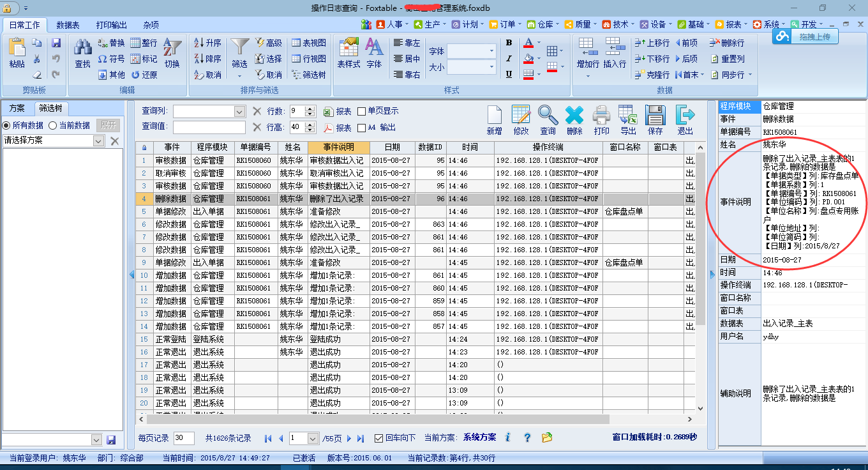Switch to the 数据表 ribbon tab
Image resolution: width=868 pixels, height=470 pixels.
[x=68, y=25]
